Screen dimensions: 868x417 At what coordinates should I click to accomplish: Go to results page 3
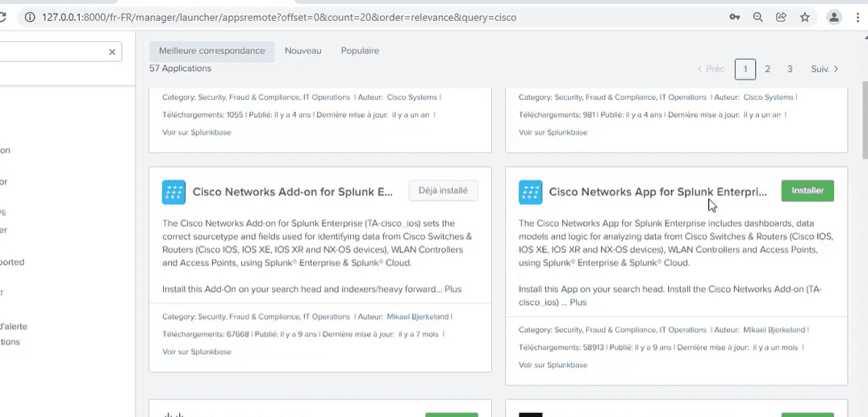(x=790, y=69)
